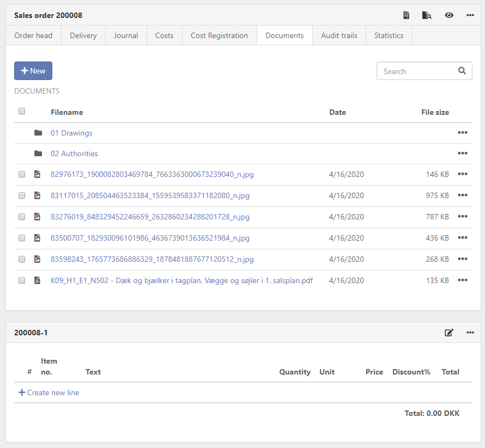Click the edit icon for 200008-1

click(x=449, y=333)
